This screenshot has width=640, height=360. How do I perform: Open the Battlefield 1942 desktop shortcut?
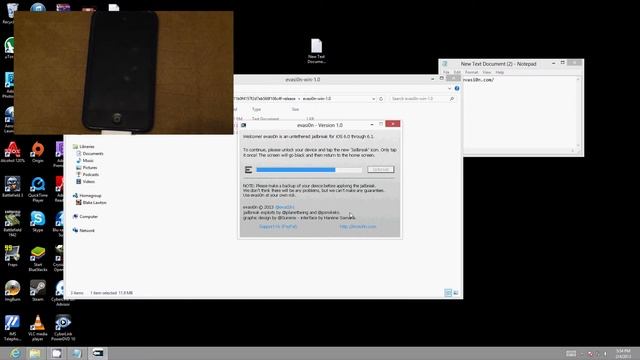coord(12,223)
